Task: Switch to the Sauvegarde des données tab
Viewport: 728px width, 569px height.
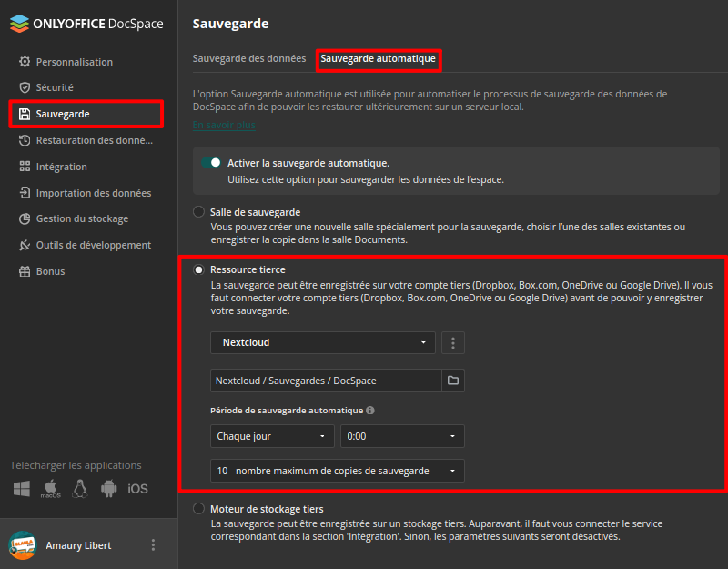Action: (248, 57)
